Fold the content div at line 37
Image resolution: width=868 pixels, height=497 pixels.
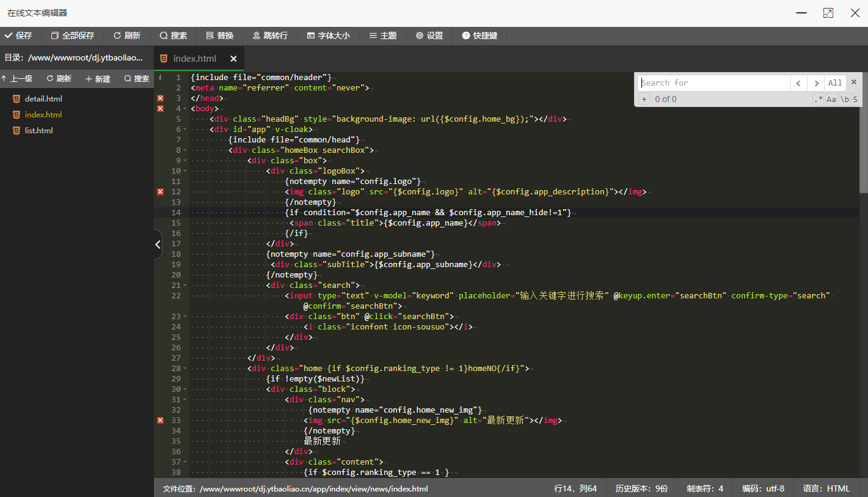click(x=185, y=462)
